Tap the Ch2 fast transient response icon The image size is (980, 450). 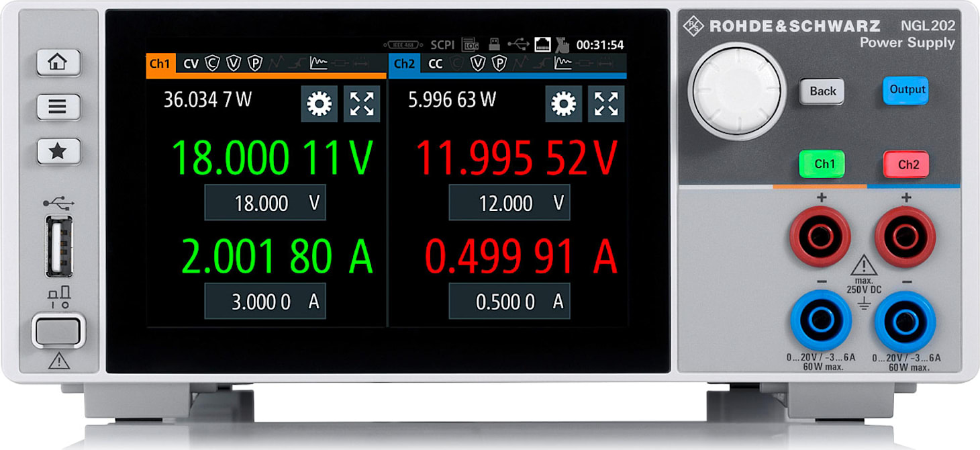(x=562, y=64)
